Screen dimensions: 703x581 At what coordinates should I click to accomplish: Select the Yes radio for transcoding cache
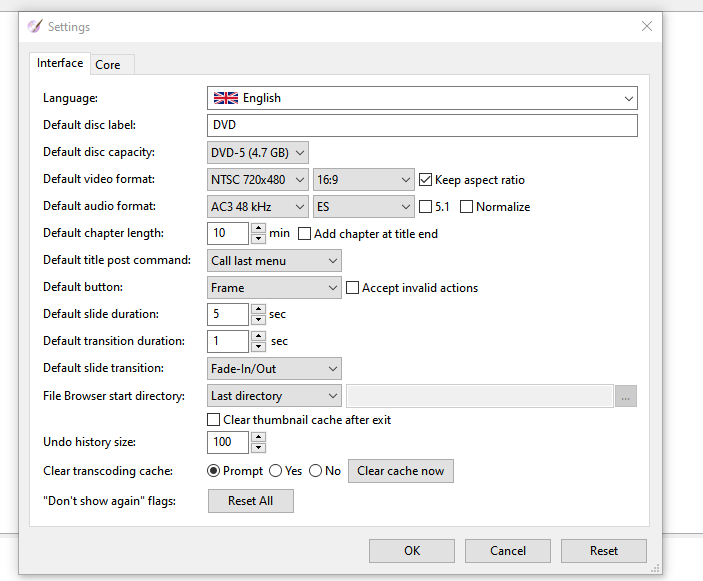coord(276,471)
